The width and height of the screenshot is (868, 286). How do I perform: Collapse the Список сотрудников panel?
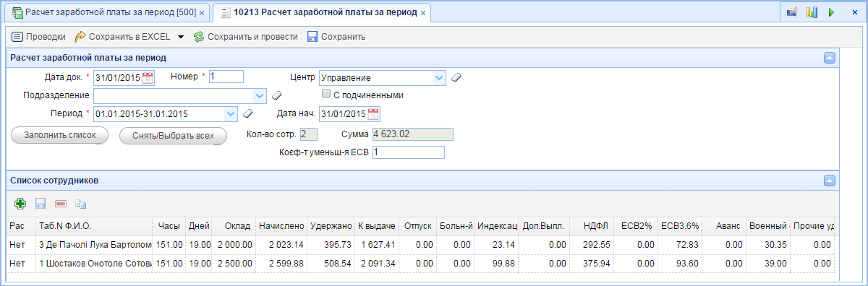(830, 181)
